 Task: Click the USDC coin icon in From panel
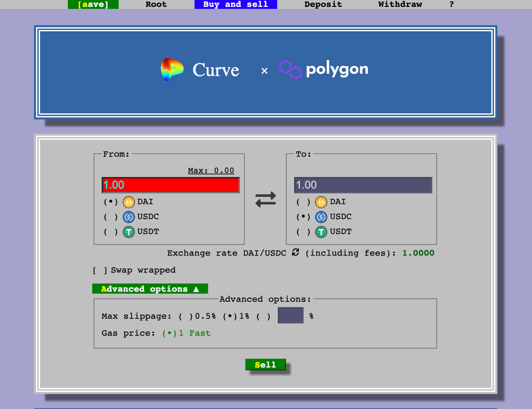pos(128,216)
